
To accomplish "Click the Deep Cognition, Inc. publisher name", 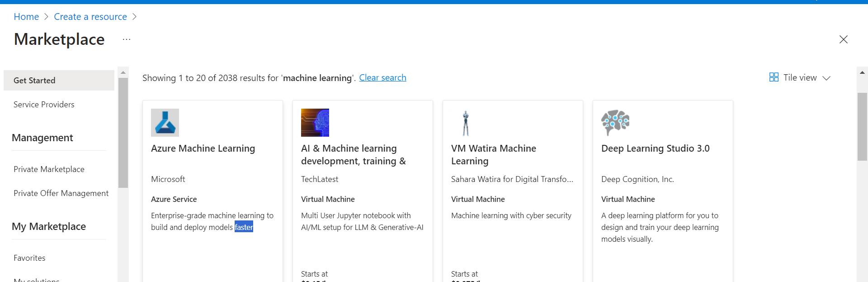I will (637, 179).
